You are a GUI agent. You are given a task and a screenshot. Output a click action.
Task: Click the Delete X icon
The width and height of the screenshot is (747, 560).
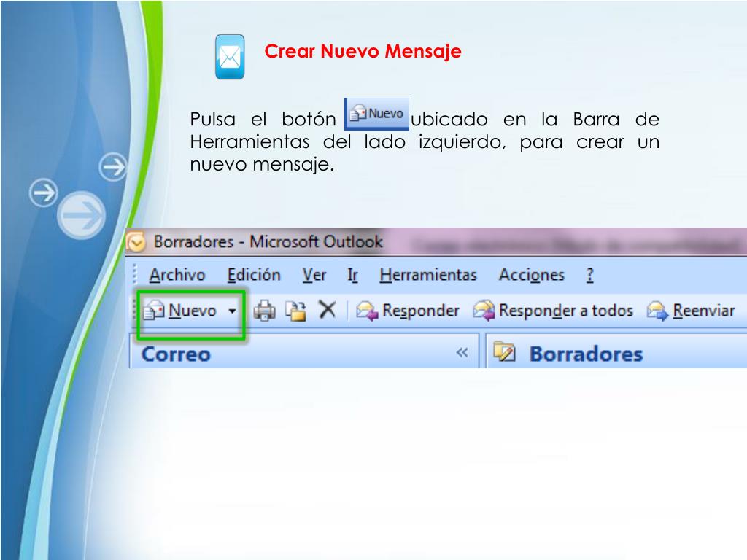[x=328, y=309]
